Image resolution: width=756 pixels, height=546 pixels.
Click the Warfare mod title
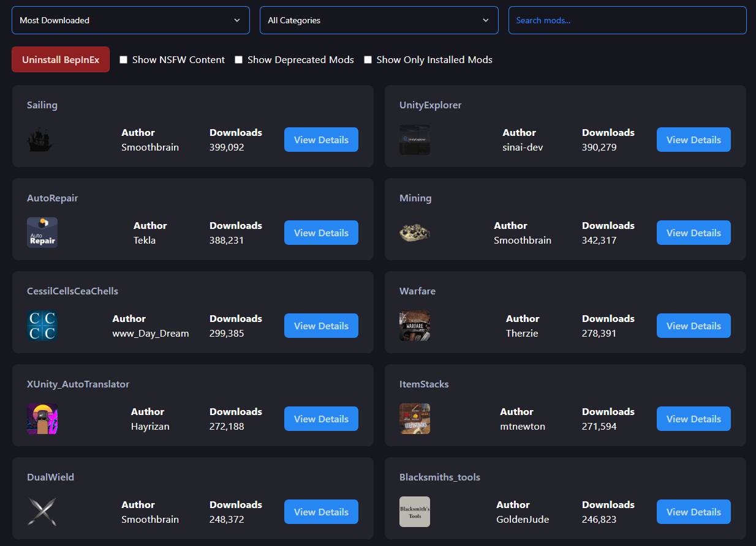point(418,291)
